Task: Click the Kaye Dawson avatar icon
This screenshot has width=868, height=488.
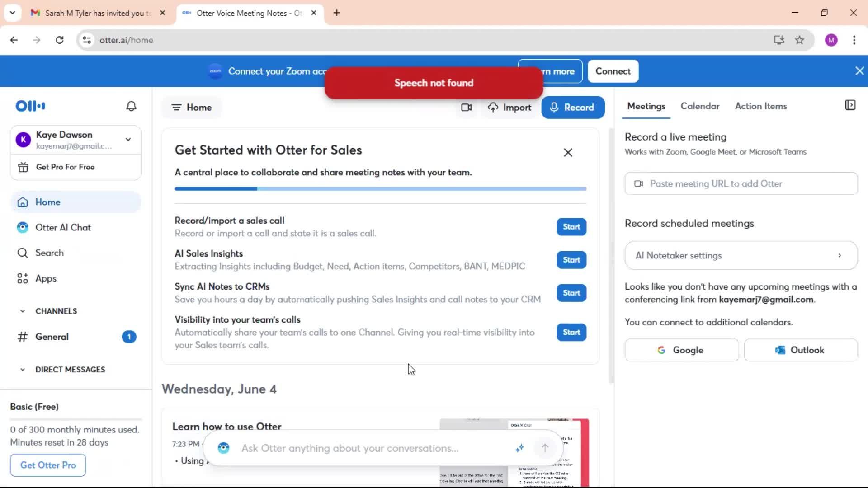Action: (x=23, y=140)
